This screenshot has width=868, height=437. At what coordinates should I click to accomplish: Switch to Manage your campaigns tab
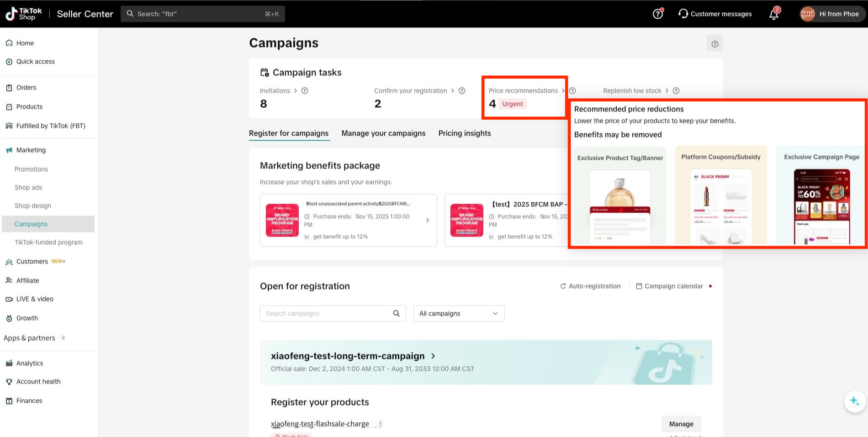[383, 133]
